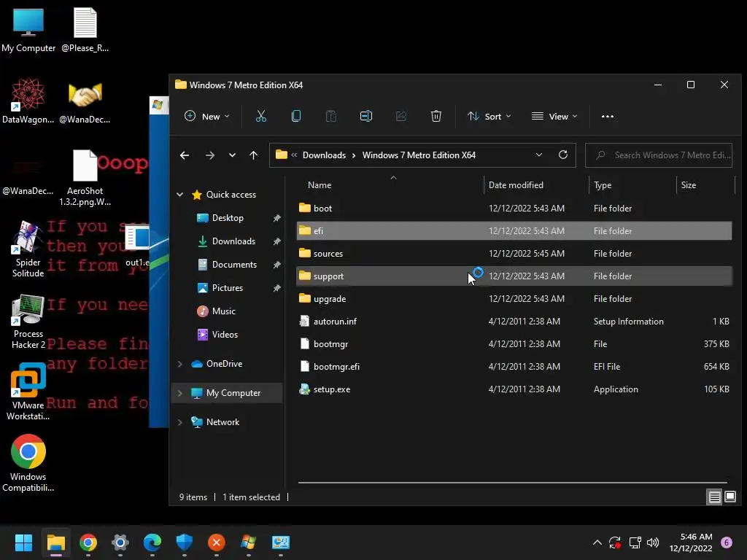This screenshot has height=560, width=747.
Task: Open the See more ellipsis menu
Action: tap(608, 116)
